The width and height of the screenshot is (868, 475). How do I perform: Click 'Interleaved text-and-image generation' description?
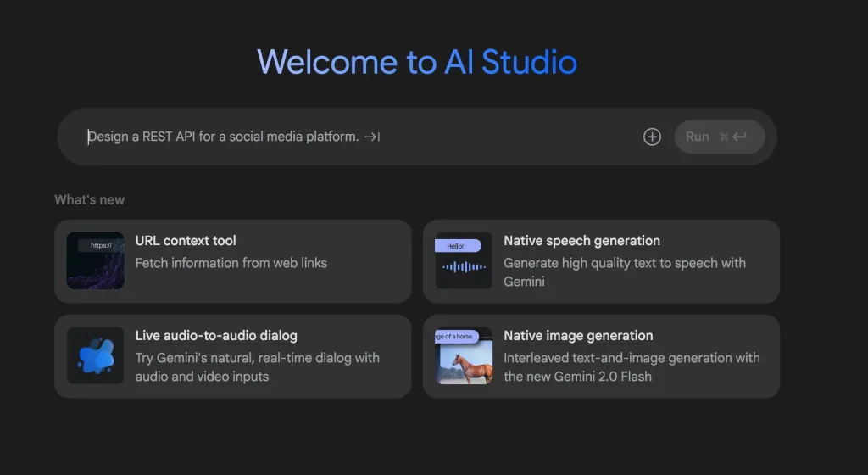[632, 367]
